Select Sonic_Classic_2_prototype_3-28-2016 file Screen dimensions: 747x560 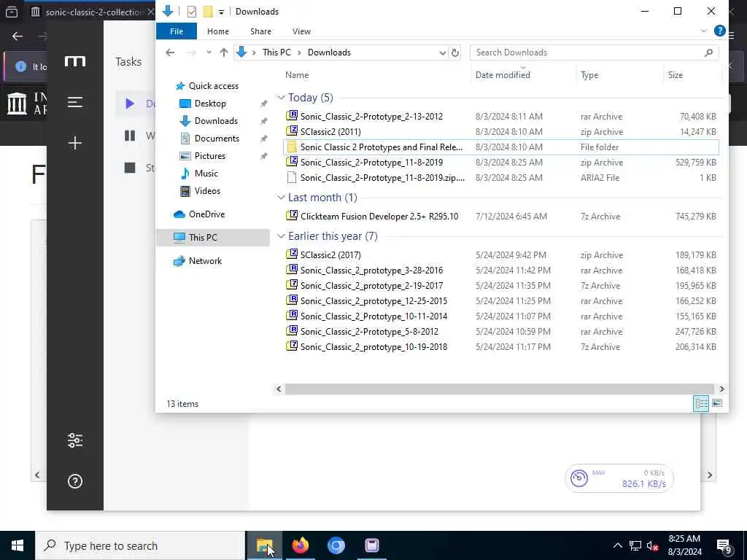click(x=500, y=271)
